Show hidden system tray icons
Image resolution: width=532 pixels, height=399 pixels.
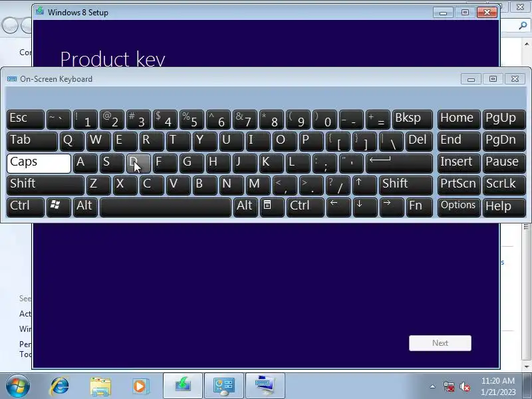tap(433, 386)
